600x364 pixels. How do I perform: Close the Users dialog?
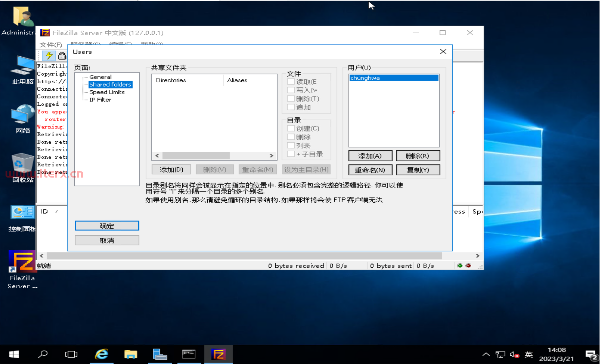pos(443,52)
